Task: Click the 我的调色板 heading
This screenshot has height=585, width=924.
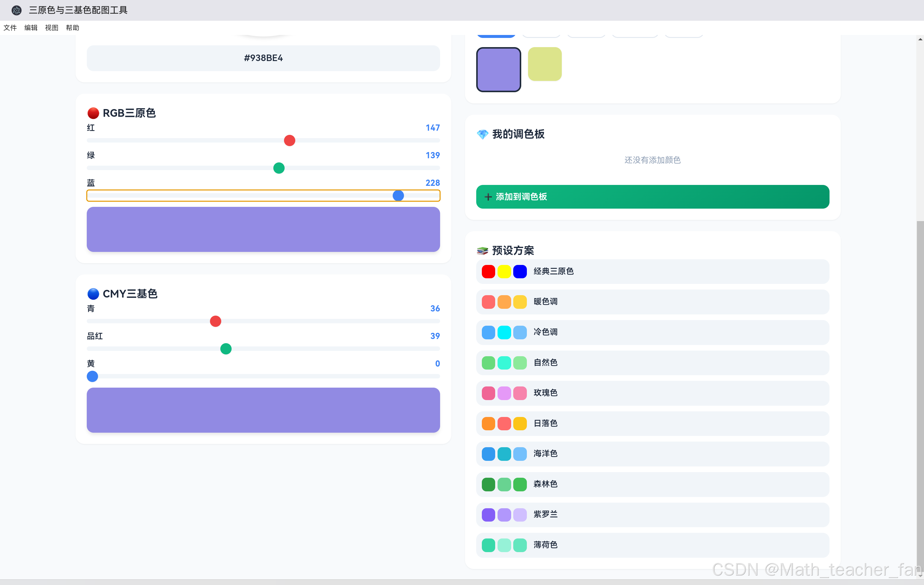Action: point(518,134)
